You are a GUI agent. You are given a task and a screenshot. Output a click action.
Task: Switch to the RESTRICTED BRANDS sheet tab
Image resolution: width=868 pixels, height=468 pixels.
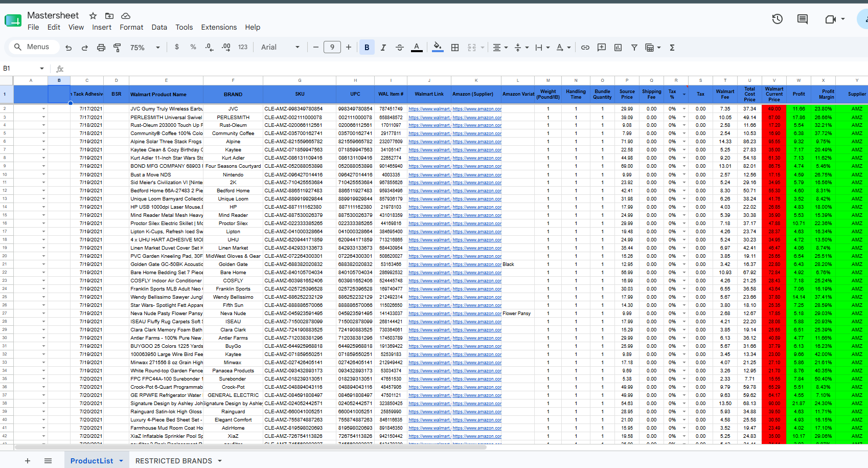click(174, 461)
